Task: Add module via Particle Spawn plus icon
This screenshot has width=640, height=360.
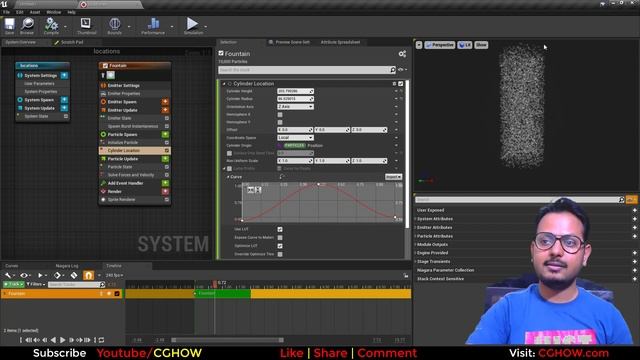Action: click(x=165, y=134)
